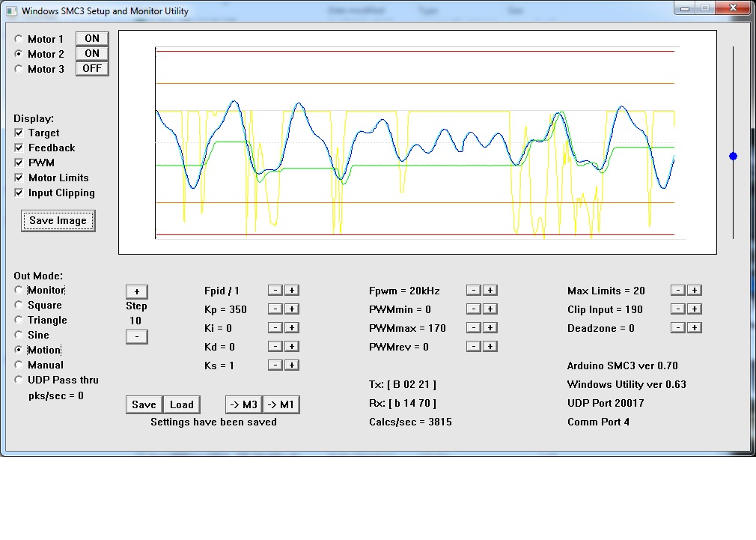Increase PWMmax using its plus button
Viewport: 756px width, 540px height.
click(490, 328)
